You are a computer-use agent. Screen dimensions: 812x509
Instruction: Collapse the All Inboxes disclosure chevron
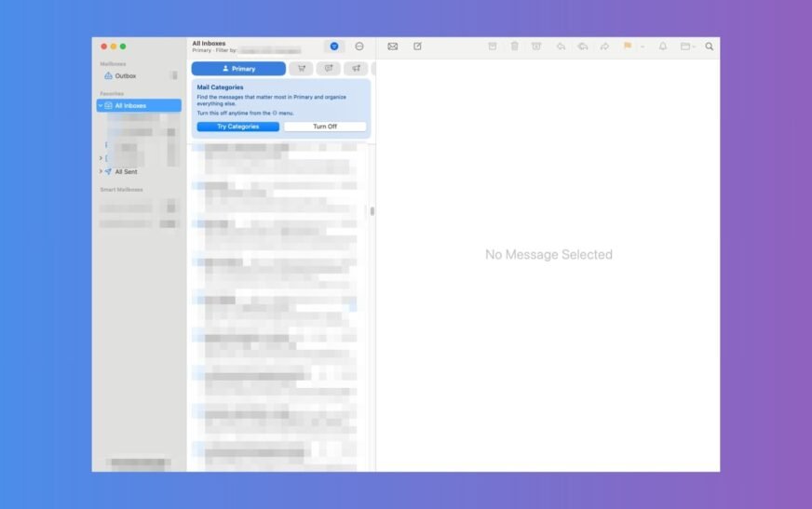[x=101, y=106]
